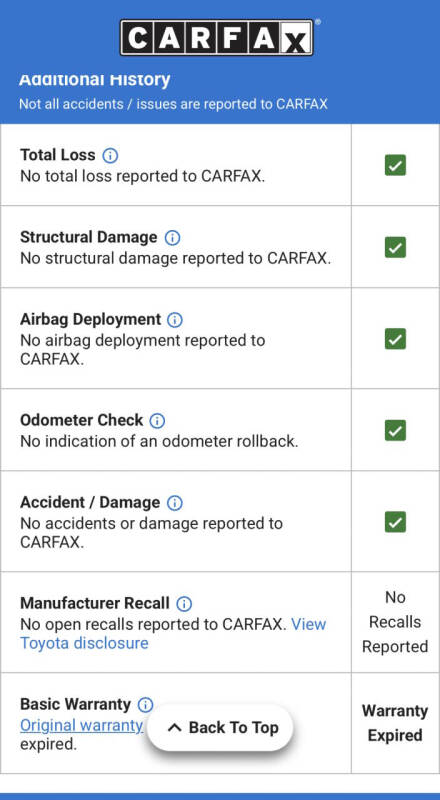Click the Manufacturer Recall title text
The image size is (440, 800).
(x=94, y=604)
